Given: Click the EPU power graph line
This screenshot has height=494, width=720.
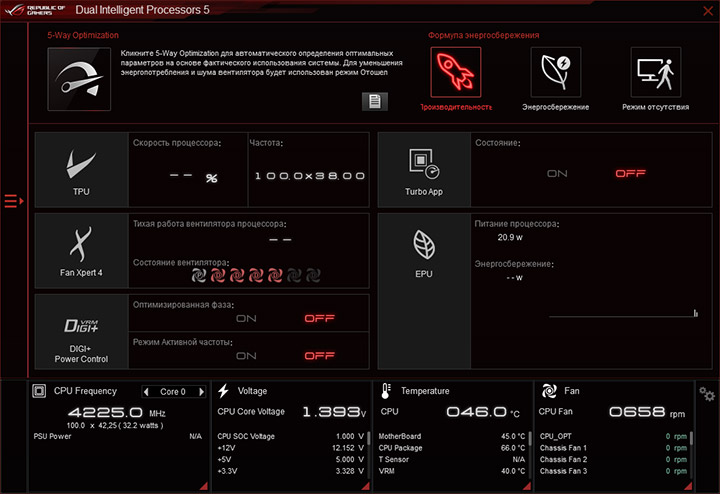Looking at the screenshot, I should pyautogui.click(x=623, y=316).
